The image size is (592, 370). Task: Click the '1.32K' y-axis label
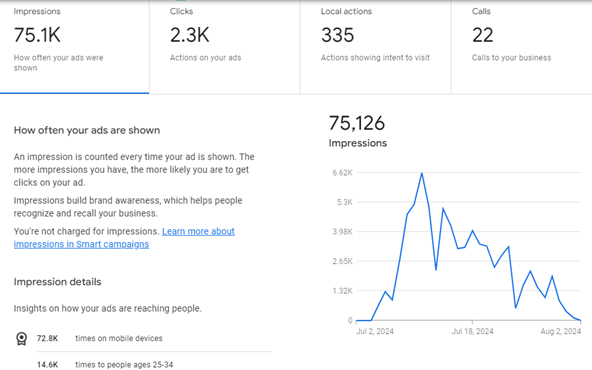(342, 291)
